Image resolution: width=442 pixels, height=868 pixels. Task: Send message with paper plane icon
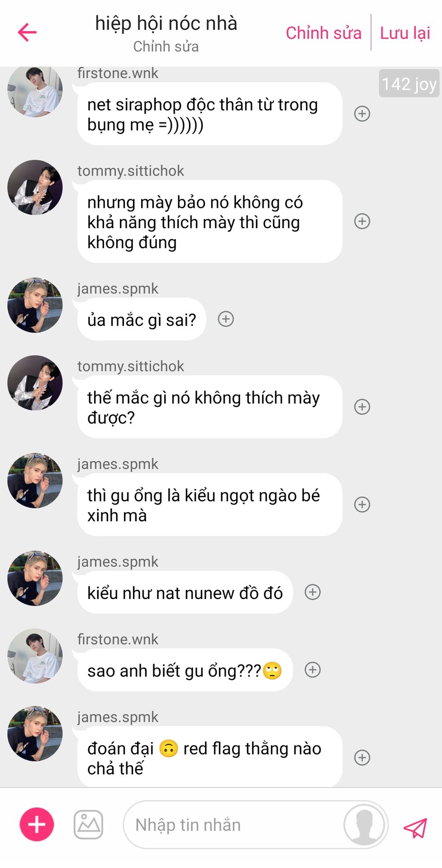point(415,827)
